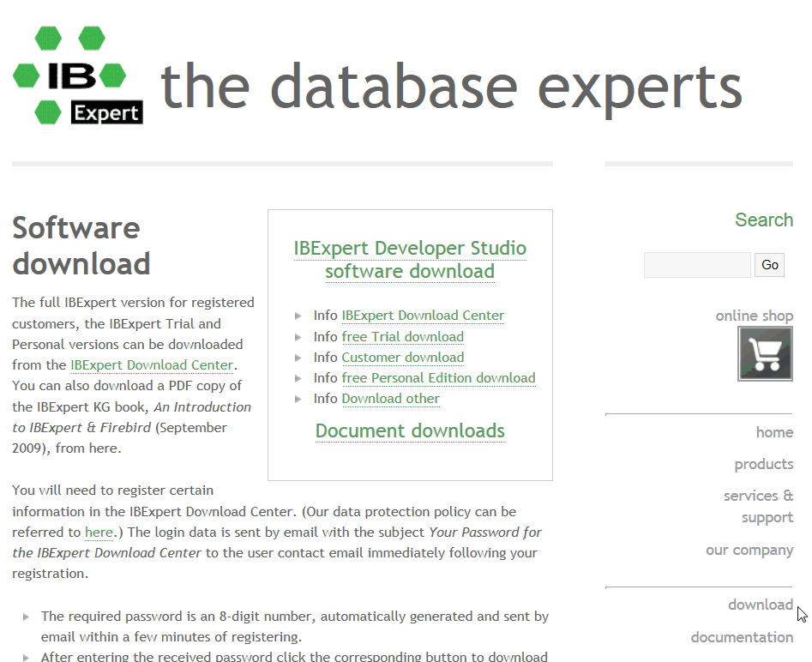Click the online shop label
The width and height of the screenshot is (812, 662).
click(754, 316)
